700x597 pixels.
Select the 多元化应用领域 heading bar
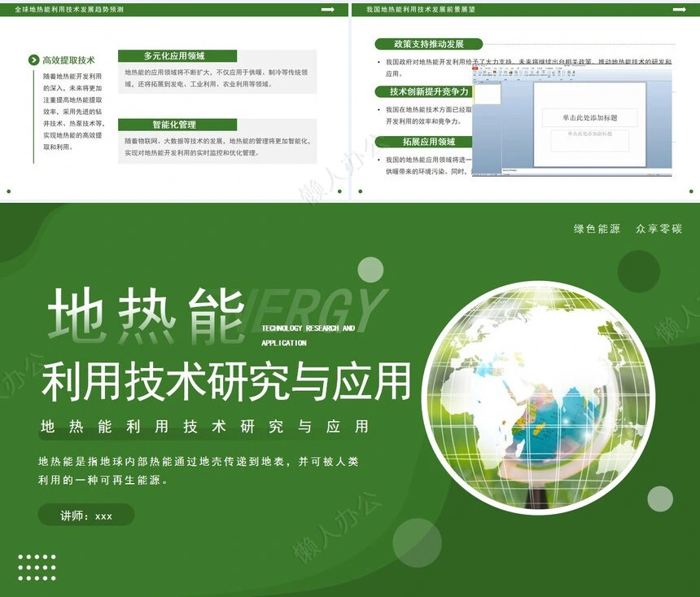pyautogui.click(x=177, y=56)
